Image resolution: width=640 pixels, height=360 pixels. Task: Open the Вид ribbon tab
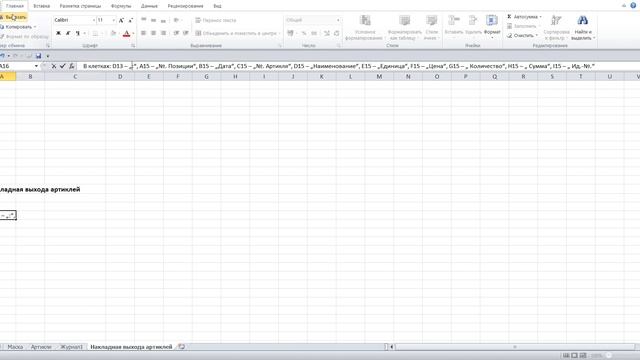click(217, 6)
